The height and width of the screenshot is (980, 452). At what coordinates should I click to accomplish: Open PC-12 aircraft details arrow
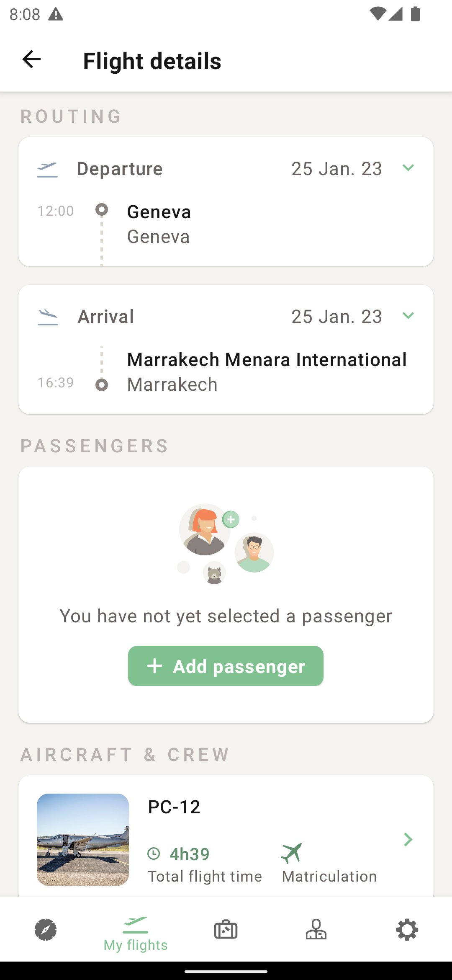click(x=408, y=839)
